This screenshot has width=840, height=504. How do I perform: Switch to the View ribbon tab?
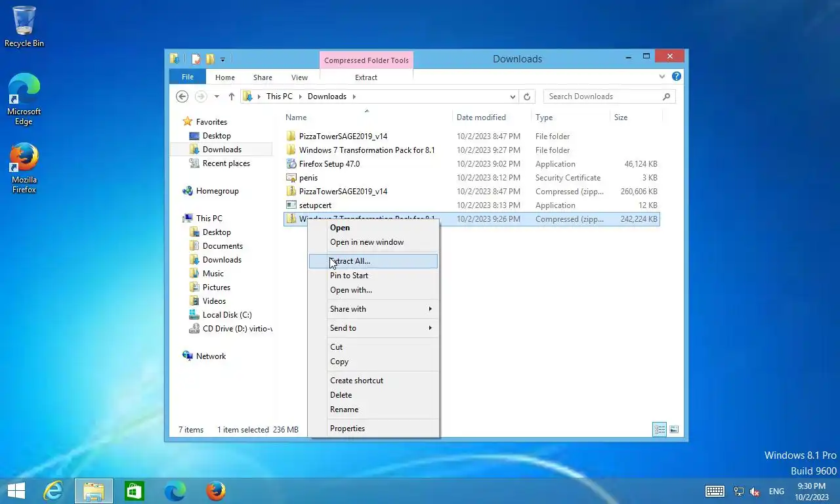[x=299, y=77]
